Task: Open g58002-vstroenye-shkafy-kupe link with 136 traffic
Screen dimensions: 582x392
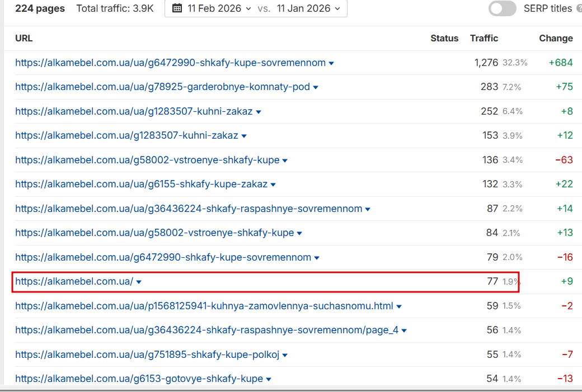Action: [147, 160]
